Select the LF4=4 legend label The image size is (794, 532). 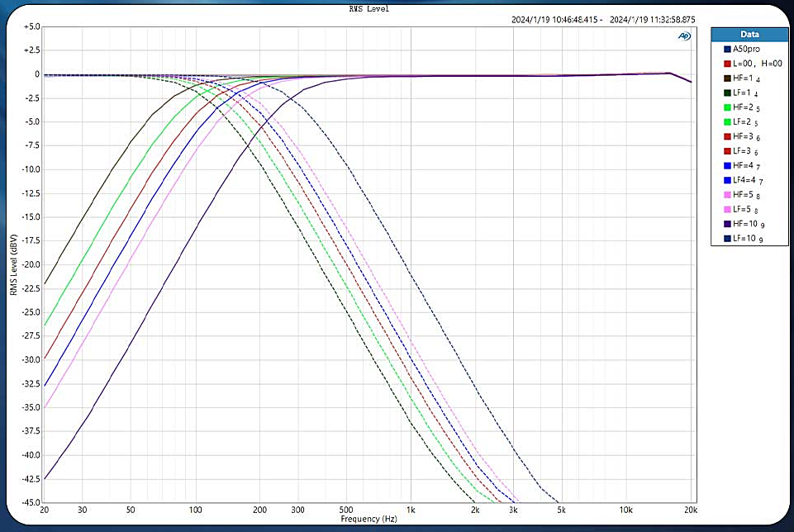[x=748, y=180]
